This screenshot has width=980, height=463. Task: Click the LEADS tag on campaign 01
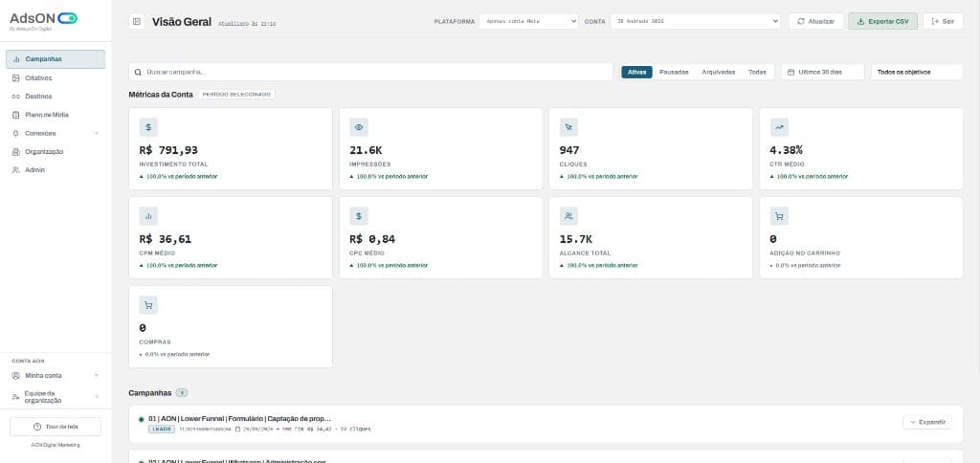pos(162,430)
